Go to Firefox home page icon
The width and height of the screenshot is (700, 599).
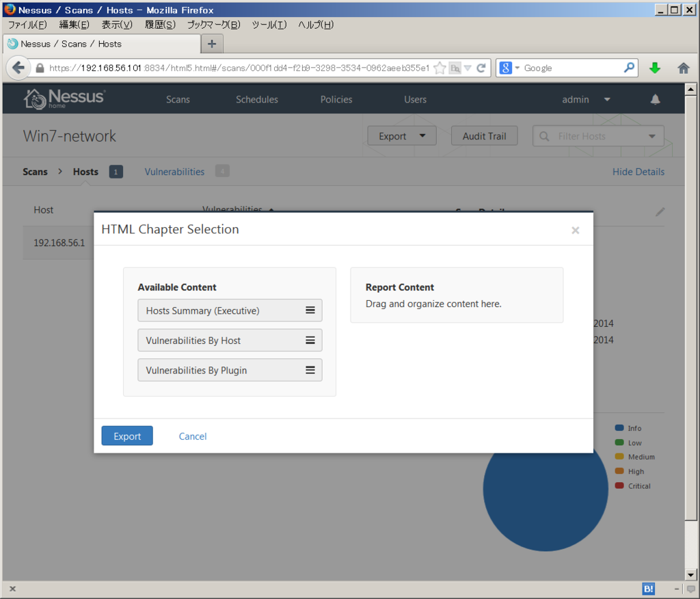(x=684, y=68)
